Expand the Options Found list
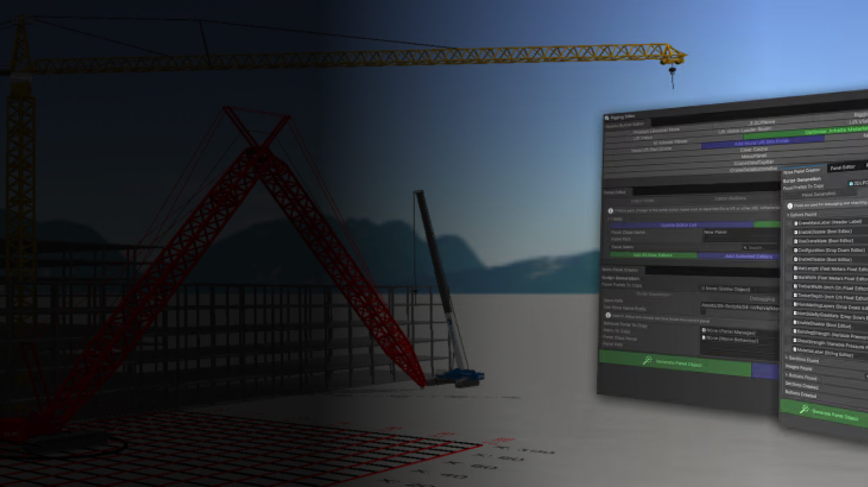Screen dimensions: 868x487 click(x=788, y=215)
